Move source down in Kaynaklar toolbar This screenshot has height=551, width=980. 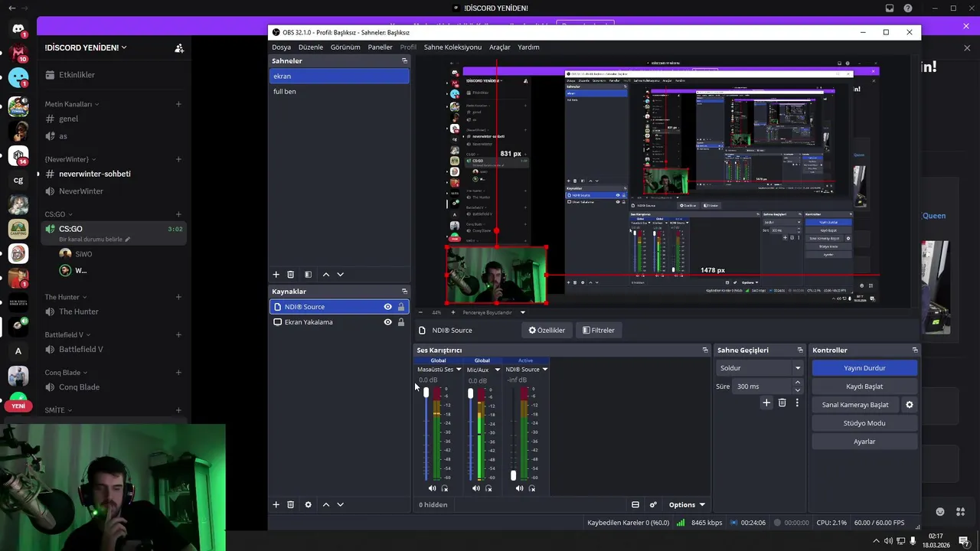point(340,504)
